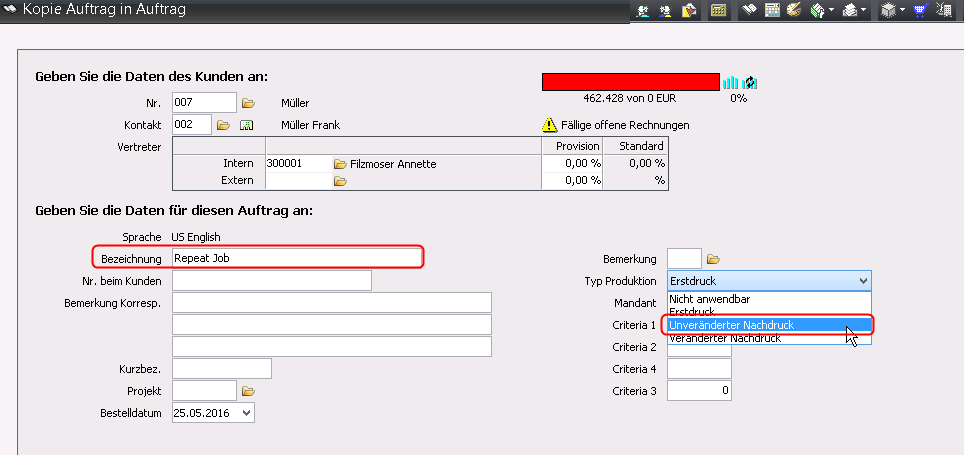The height and width of the screenshot is (455, 964).
Task: Click the Bezeichnung field with 'Repeat Job'
Action: coord(298,258)
